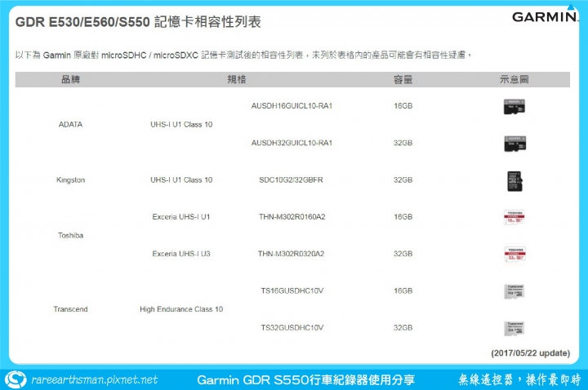Click the 品牌 column header
The width and height of the screenshot is (588, 390).
click(70, 79)
